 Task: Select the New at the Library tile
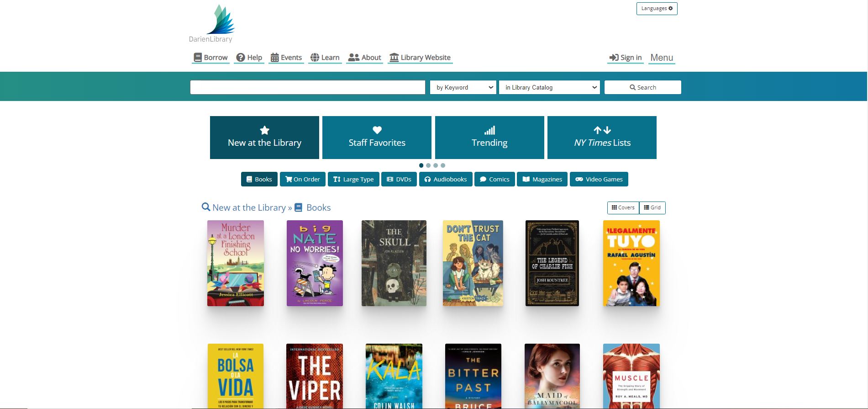pos(264,138)
